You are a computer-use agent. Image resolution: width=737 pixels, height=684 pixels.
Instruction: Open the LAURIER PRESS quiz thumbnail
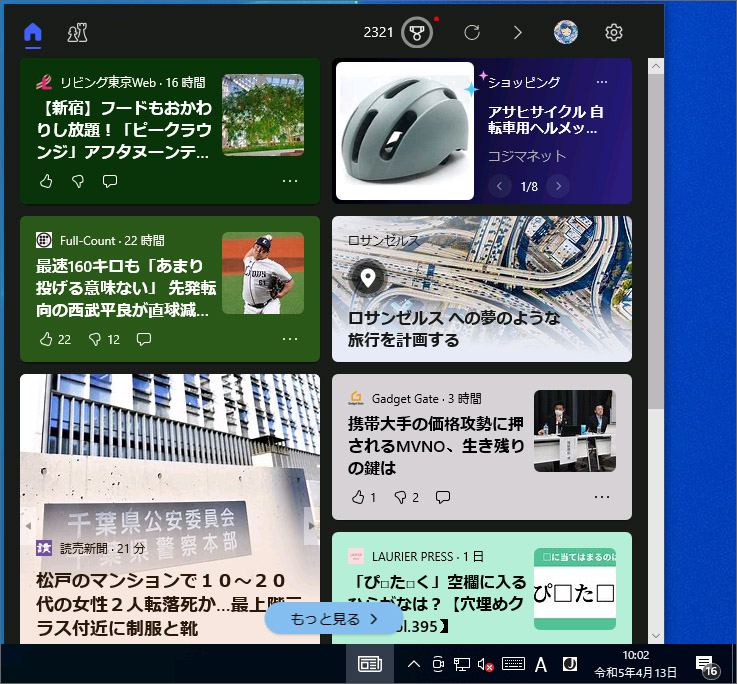[x=575, y=589]
